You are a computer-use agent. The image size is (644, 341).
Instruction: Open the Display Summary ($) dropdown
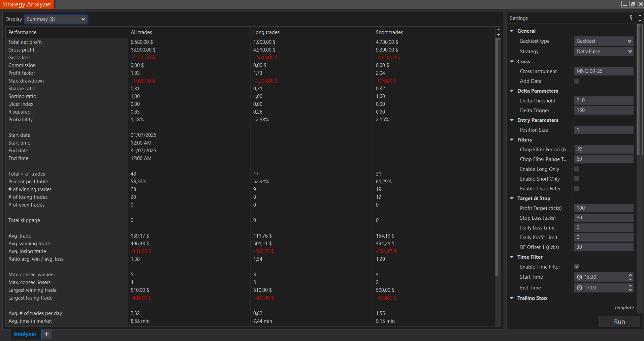56,19
